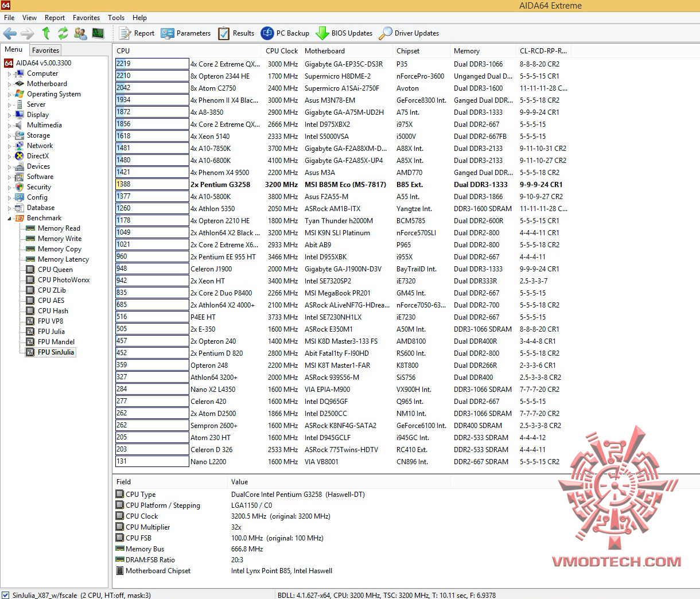This screenshot has width=700, height=599.
Task: Open the Favorites menu
Action: pyautogui.click(x=86, y=18)
